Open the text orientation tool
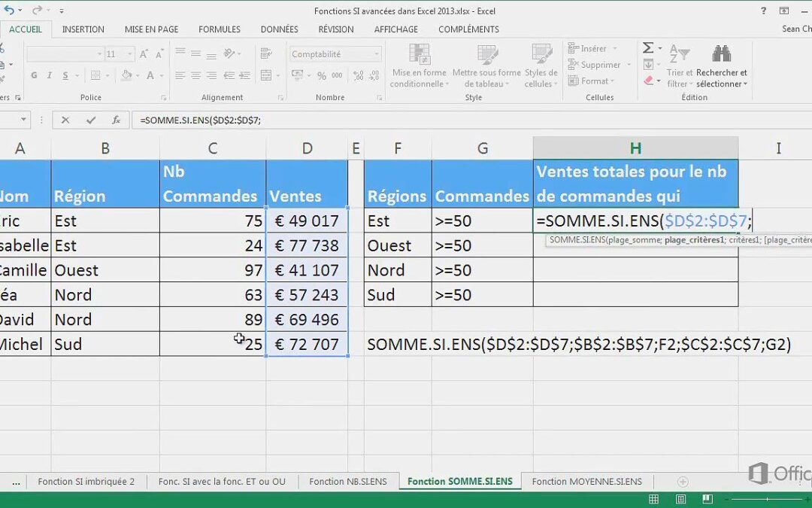 click(x=229, y=53)
